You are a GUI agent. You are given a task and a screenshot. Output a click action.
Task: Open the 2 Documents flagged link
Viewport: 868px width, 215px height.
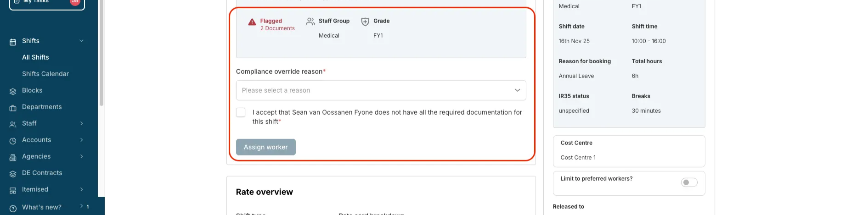277,28
